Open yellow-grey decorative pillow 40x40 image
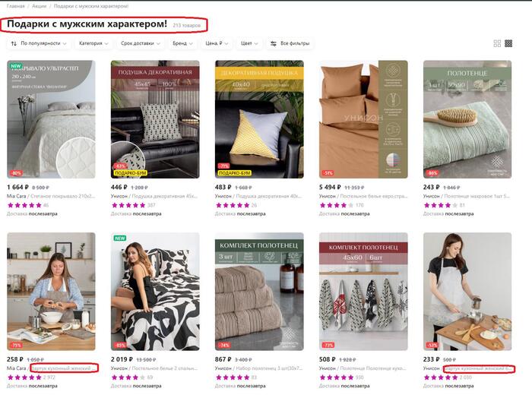The width and height of the screenshot is (532, 398). click(x=259, y=119)
